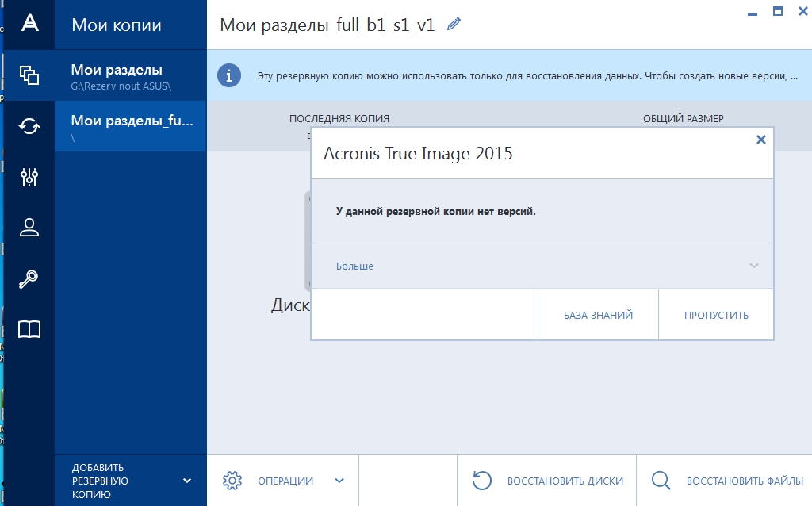Click the chevron next to 'Больше'
Screen dimensions: 812x506
pyautogui.click(x=754, y=266)
